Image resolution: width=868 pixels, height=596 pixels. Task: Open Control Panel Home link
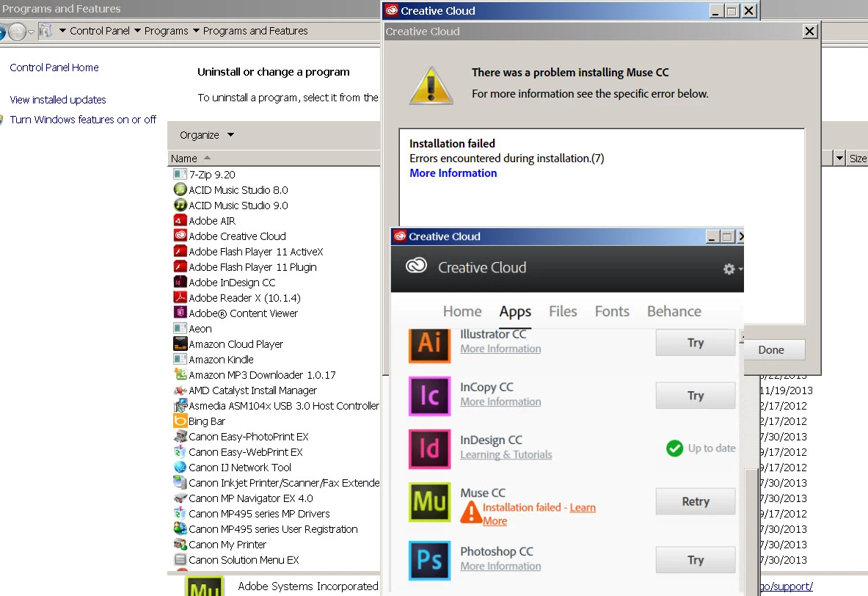[54, 68]
